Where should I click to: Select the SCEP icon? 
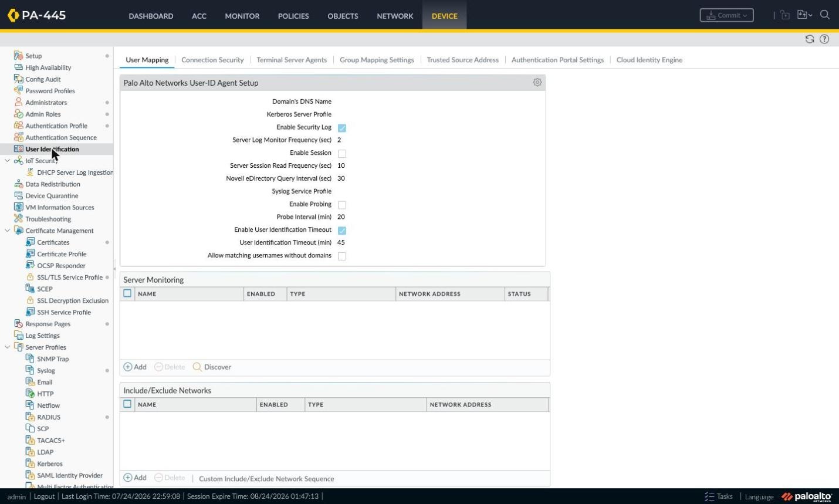point(30,289)
